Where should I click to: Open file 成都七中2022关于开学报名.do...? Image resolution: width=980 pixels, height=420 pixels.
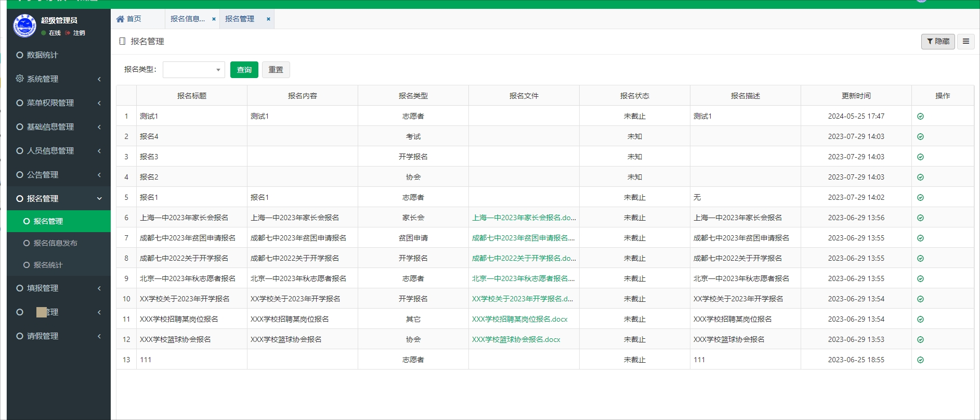coord(524,258)
